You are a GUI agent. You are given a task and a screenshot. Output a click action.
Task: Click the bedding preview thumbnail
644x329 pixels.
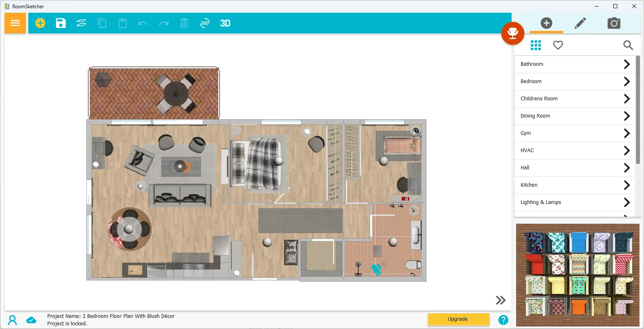coord(578,275)
